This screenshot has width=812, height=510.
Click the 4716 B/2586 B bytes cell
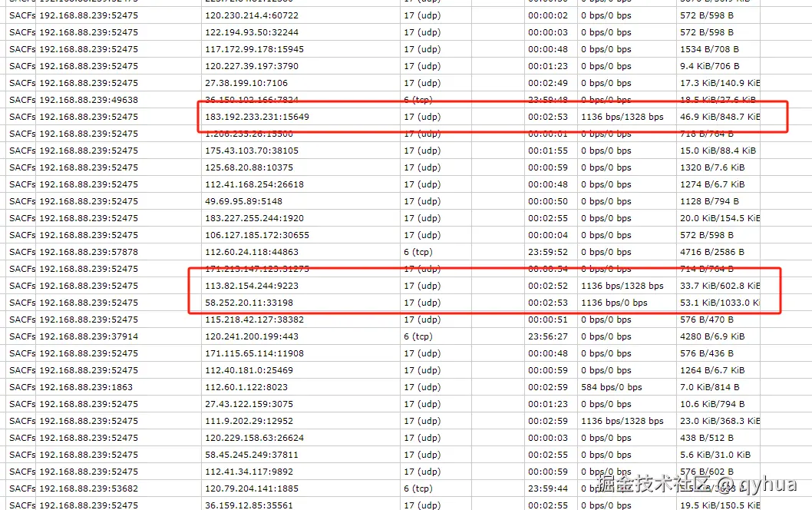[712, 252]
